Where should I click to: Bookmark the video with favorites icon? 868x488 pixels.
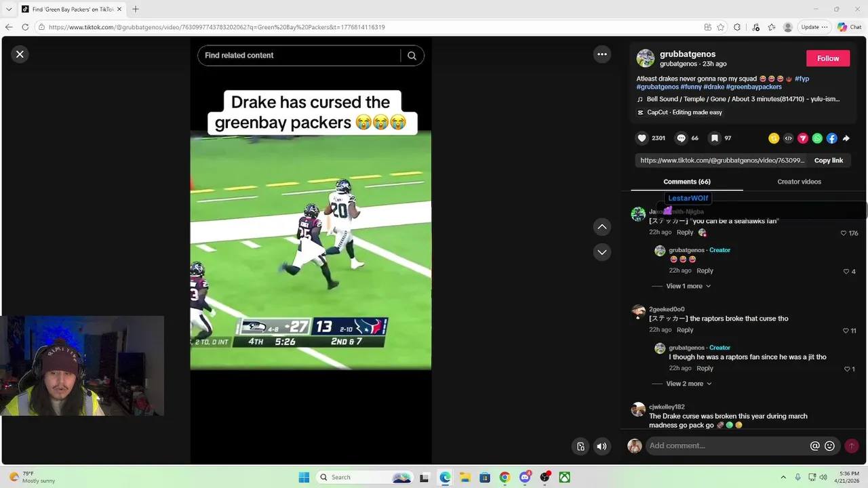714,138
